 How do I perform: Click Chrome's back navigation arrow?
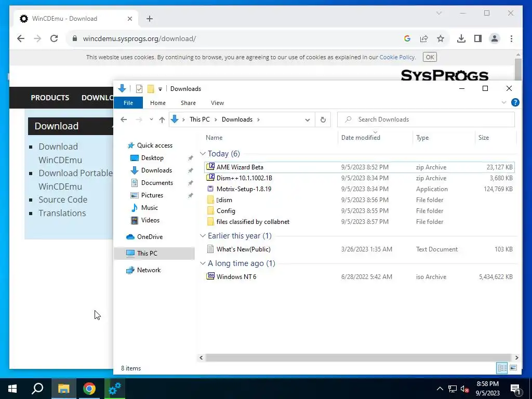coord(21,38)
